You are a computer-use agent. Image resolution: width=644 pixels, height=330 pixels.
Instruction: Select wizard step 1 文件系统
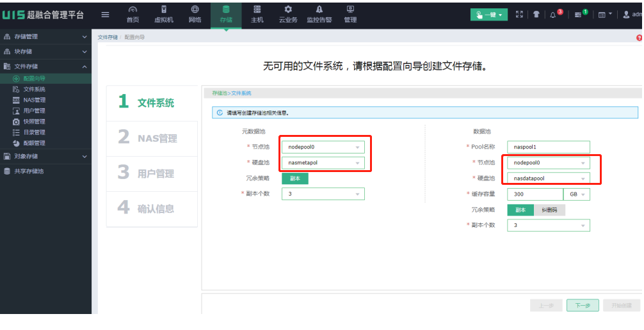152,102
